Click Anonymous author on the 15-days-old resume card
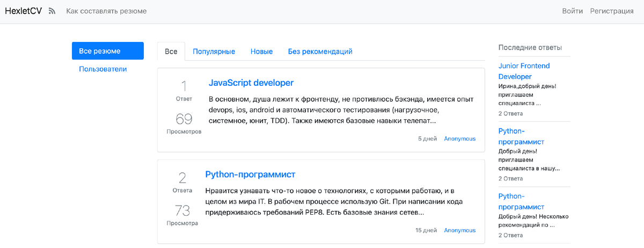Image resolution: width=644 pixels, height=248 pixels. pyautogui.click(x=459, y=230)
